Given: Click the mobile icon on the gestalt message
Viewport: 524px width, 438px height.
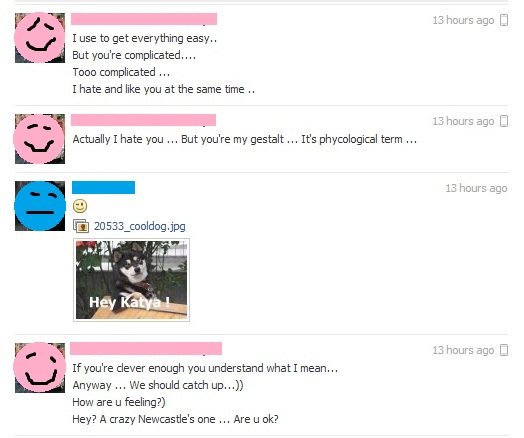Looking at the screenshot, I should (x=504, y=121).
